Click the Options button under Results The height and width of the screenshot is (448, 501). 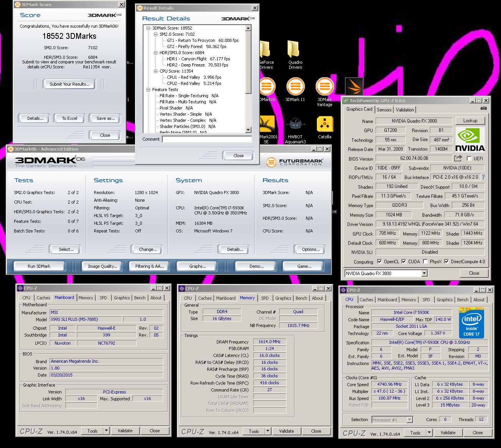click(311, 249)
